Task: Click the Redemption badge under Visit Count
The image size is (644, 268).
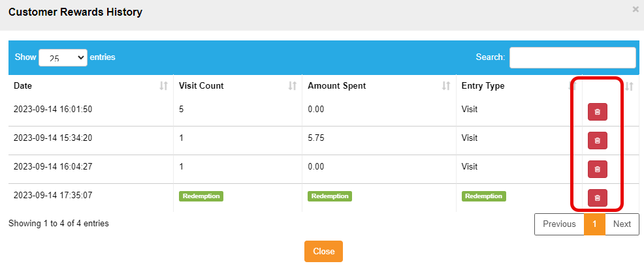Action: coord(202,196)
